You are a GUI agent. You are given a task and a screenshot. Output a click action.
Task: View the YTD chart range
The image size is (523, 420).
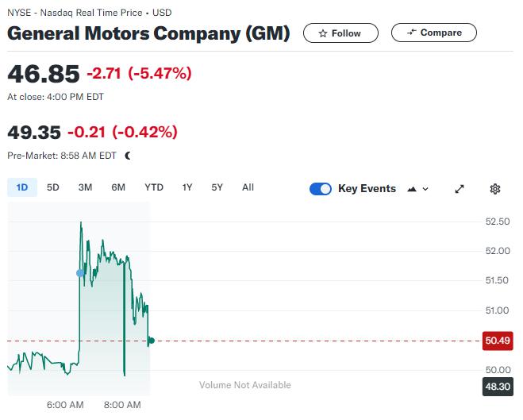[x=154, y=187]
